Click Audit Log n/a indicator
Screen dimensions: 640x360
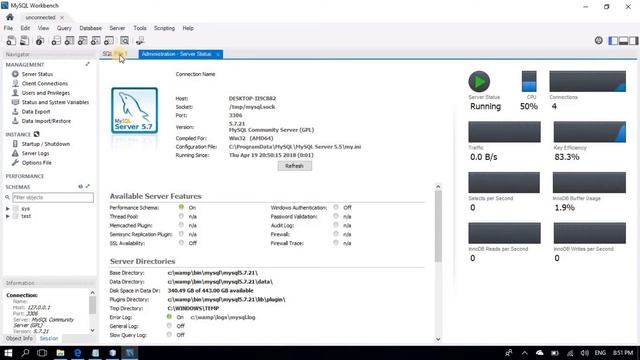pos(336,225)
